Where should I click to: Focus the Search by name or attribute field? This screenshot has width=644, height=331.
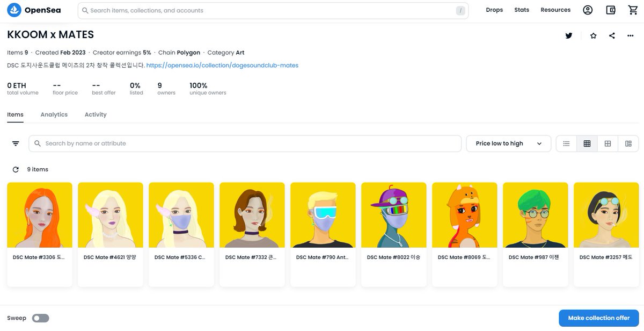pyautogui.click(x=245, y=143)
